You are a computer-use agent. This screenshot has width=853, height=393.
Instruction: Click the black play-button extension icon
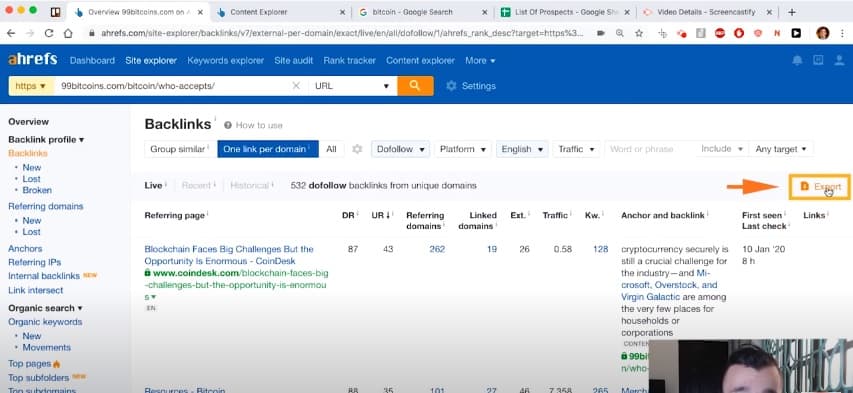point(796,33)
